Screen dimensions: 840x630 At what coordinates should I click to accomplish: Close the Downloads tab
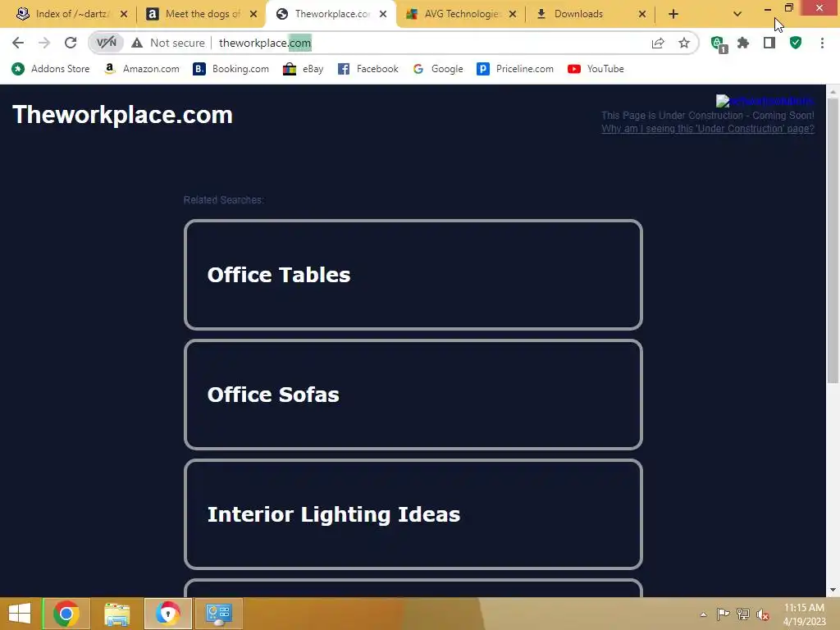click(642, 15)
